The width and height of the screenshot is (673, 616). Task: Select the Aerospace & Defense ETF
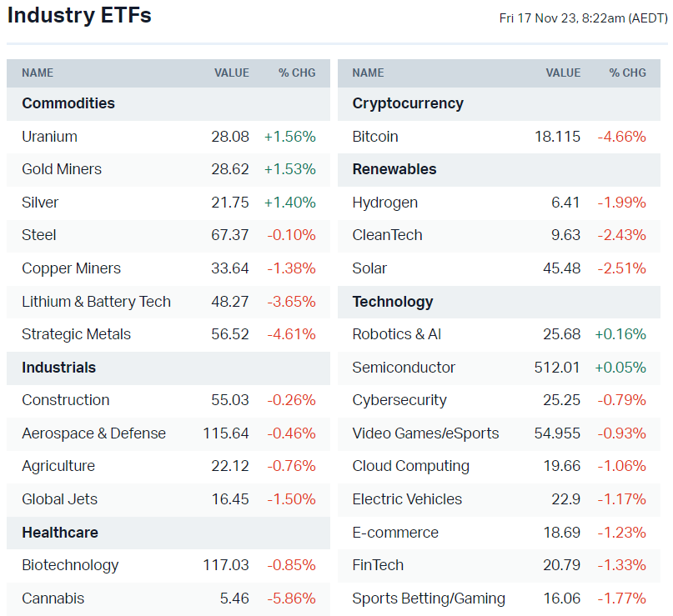click(x=93, y=433)
